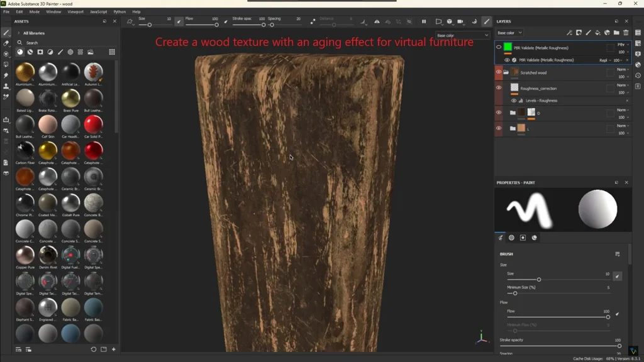Add effect with the magic wand icon
This screenshot has width=644, height=362.
[x=569, y=33]
